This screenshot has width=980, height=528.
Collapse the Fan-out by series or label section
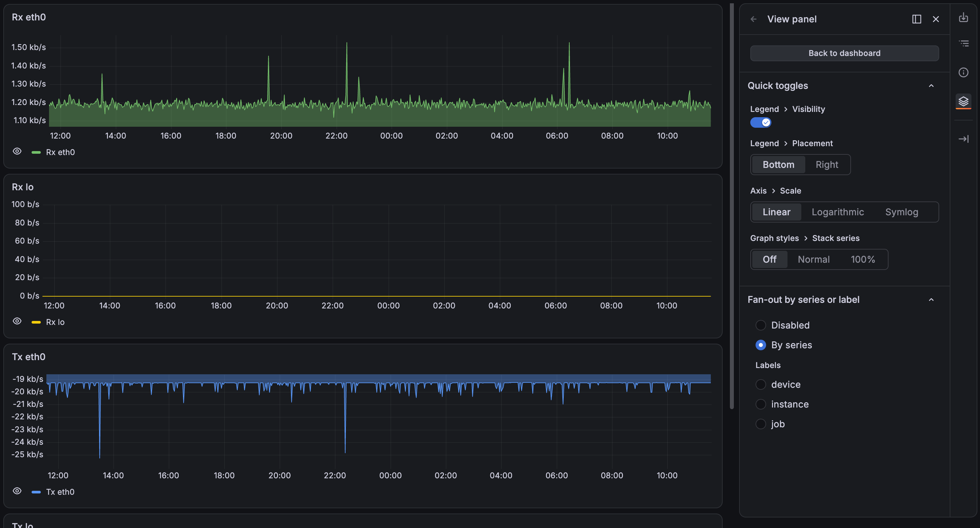[x=931, y=300]
